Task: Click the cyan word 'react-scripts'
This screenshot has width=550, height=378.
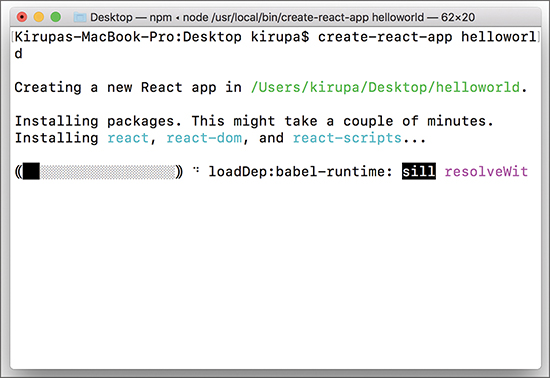Action: tap(347, 138)
